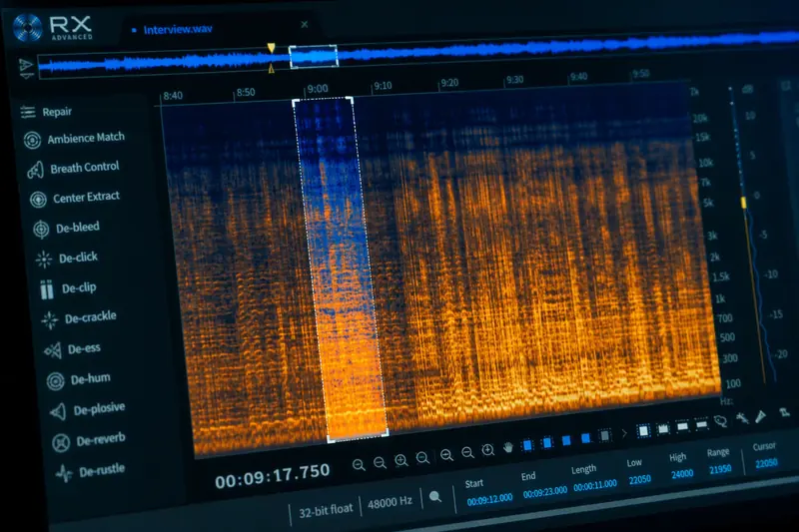Switch to the Interview.wav tab
This screenshot has width=799, height=532.
(x=178, y=30)
